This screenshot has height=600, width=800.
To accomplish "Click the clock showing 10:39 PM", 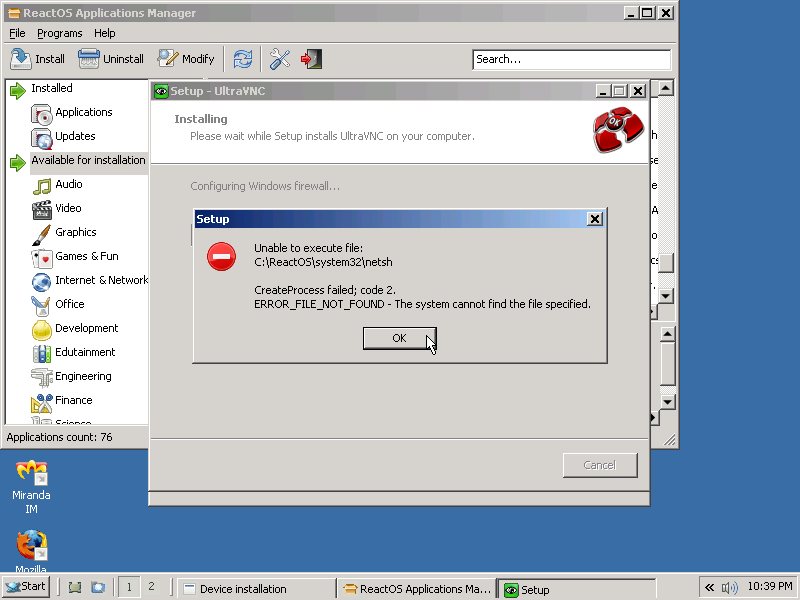I will 770,587.
